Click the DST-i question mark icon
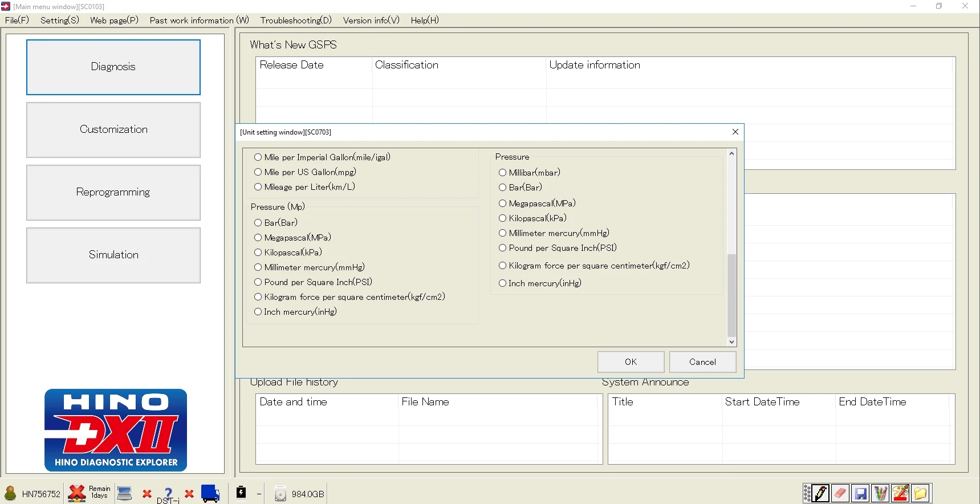This screenshot has width=980, height=504. [168, 495]
